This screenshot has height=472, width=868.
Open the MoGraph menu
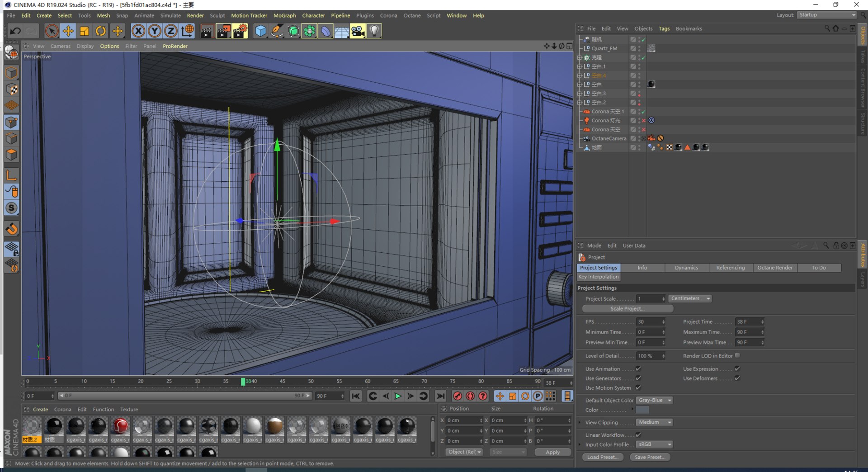click(284, 15)
